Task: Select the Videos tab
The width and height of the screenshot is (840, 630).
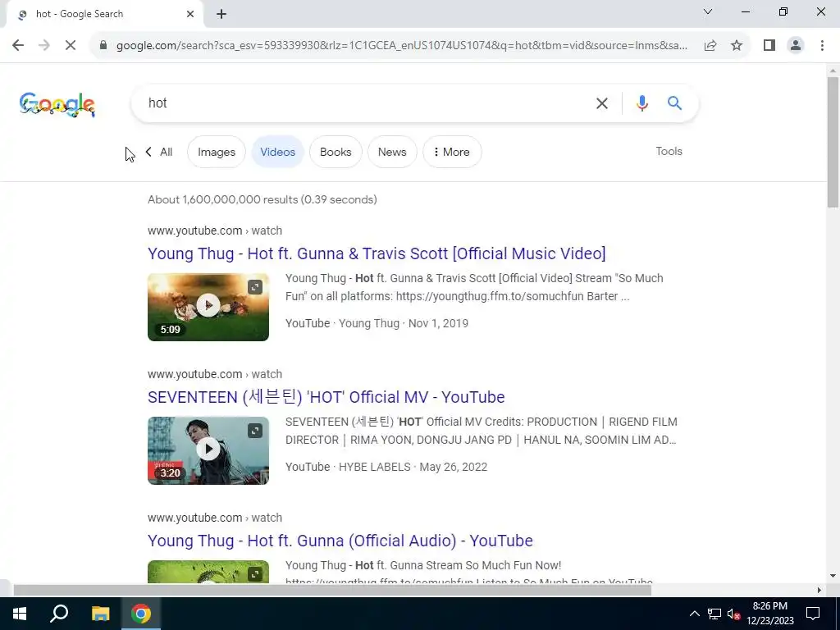Action: [x=277, y=152]
